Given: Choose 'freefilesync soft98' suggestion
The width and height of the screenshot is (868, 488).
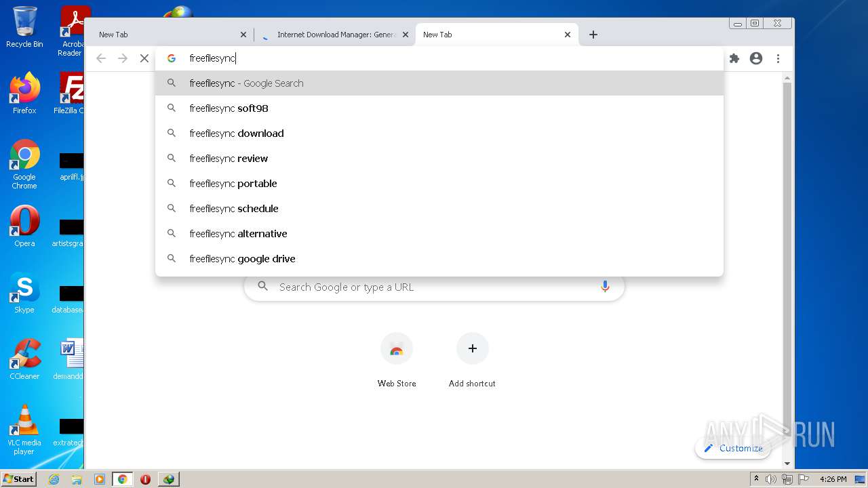Looking at the screenshot, I should tap(439, 108).
